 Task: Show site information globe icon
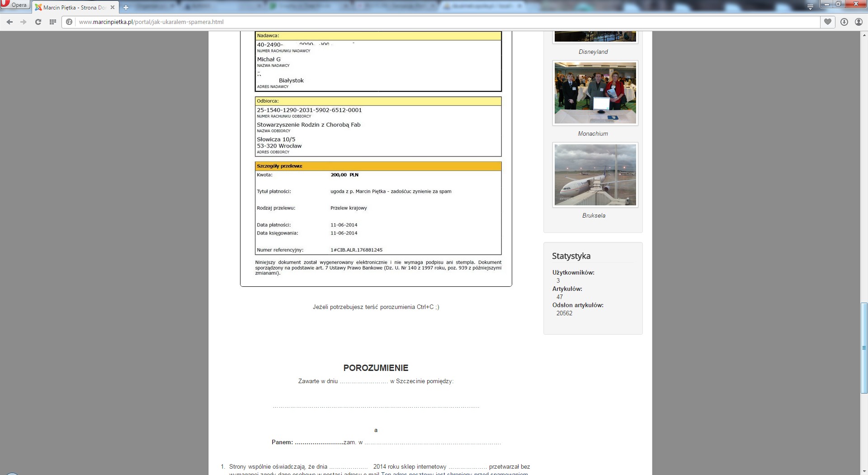point(69,22)
